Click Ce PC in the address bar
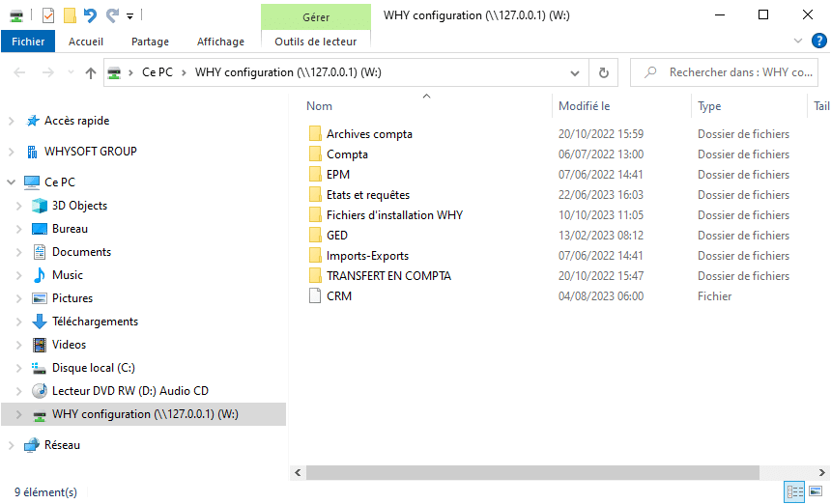 click(158, 72)
